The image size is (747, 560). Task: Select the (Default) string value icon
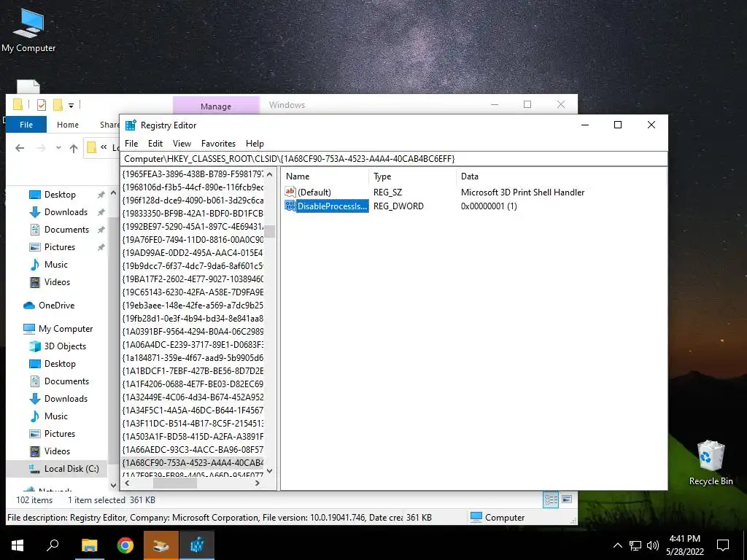pyautogui.click(x=290, y=192)
